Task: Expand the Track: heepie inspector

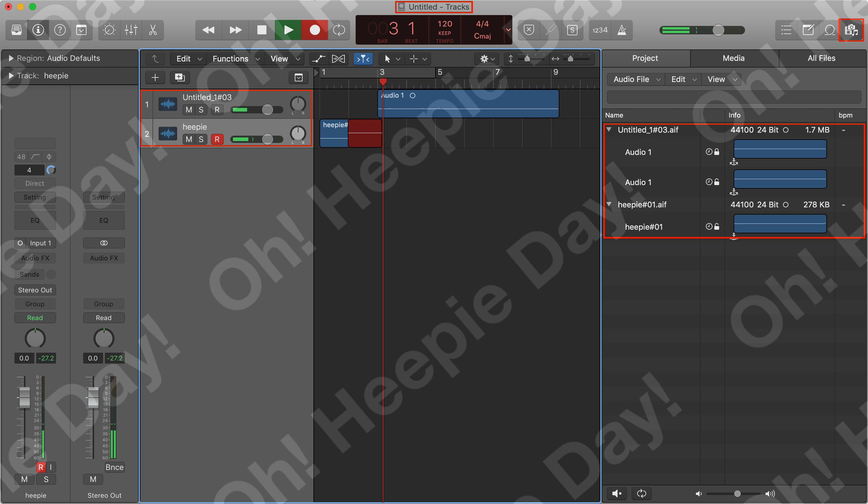Action: (11, 76)
